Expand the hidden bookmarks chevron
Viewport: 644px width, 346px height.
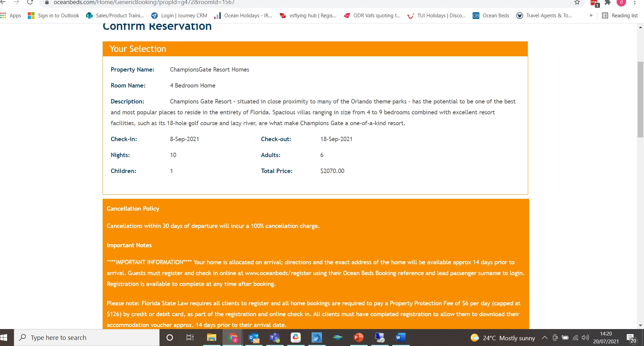click(x=591, y=16)
